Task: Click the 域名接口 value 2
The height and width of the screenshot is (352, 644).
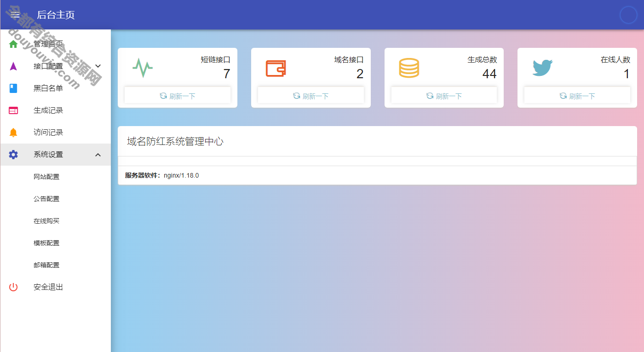Action: pos(360,74)
